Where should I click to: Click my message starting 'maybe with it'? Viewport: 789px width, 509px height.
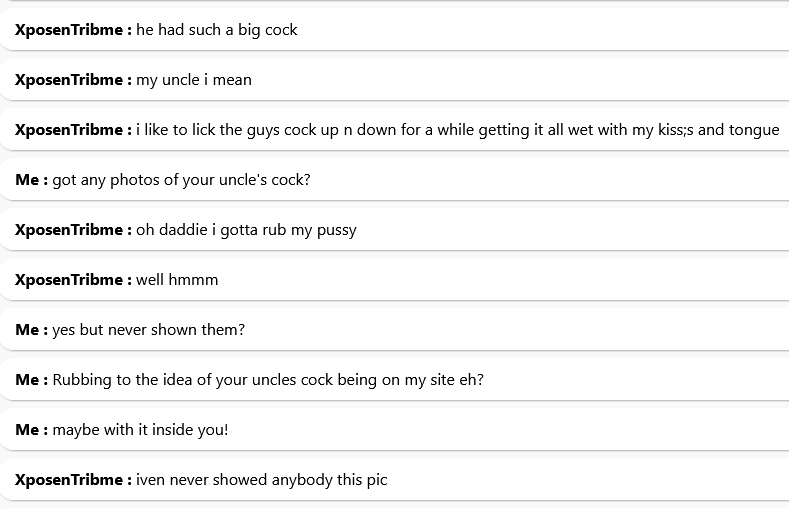click(x=140, y=430)
